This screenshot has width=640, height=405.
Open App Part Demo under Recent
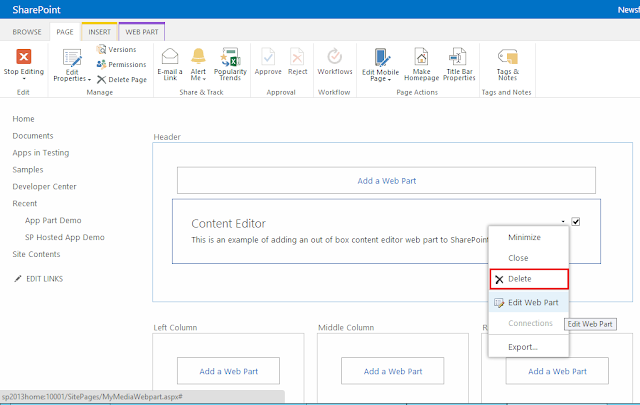[53, 220]
